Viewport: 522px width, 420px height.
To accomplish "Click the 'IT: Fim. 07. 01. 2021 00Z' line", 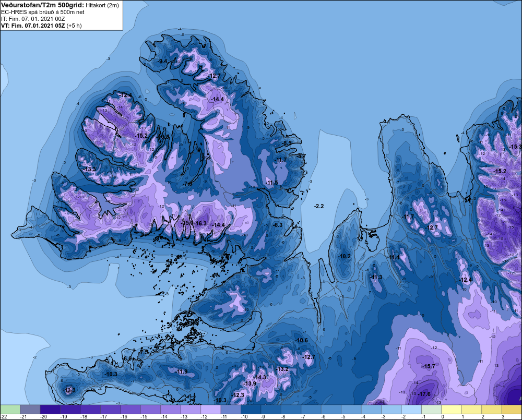I will pos(33,19).
